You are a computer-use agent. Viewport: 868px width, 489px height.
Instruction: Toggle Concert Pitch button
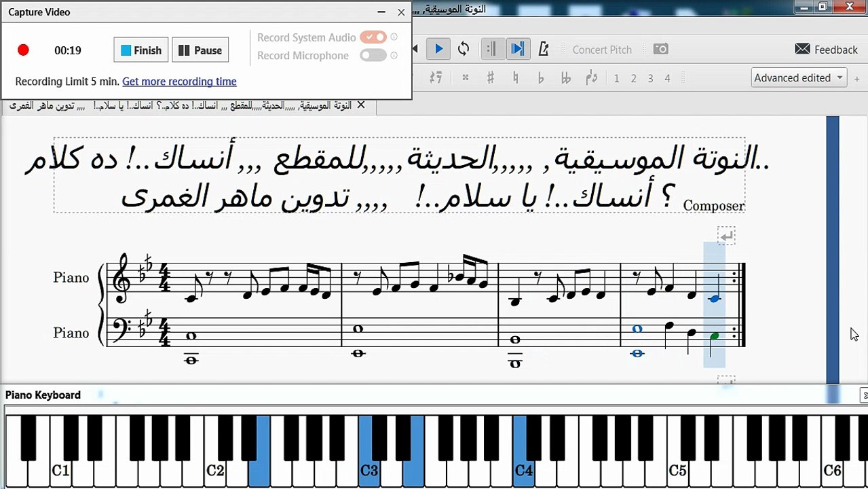pyautogui.click(x=601, y=50)
